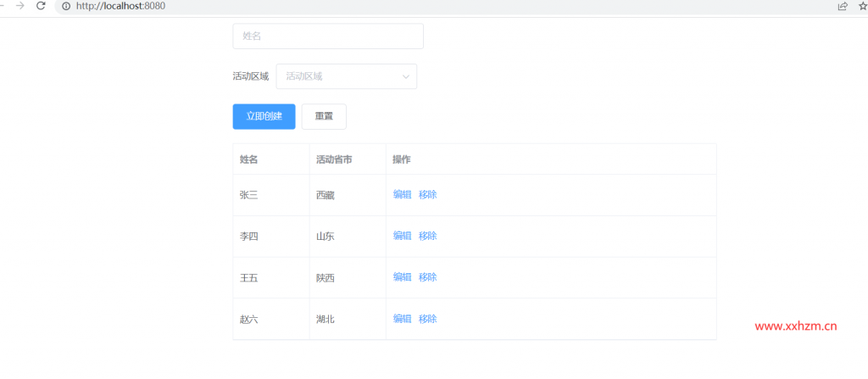Open 编辑 for 赵六

coord(402,319)
